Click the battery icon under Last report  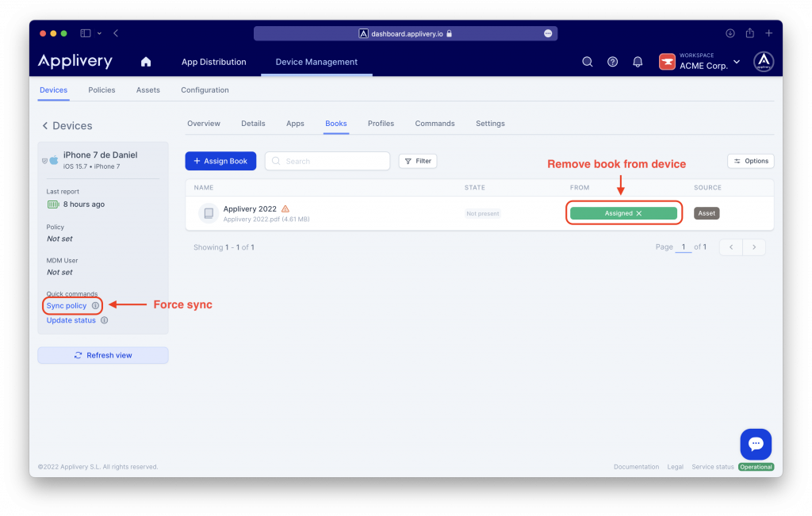pos(53,204)
